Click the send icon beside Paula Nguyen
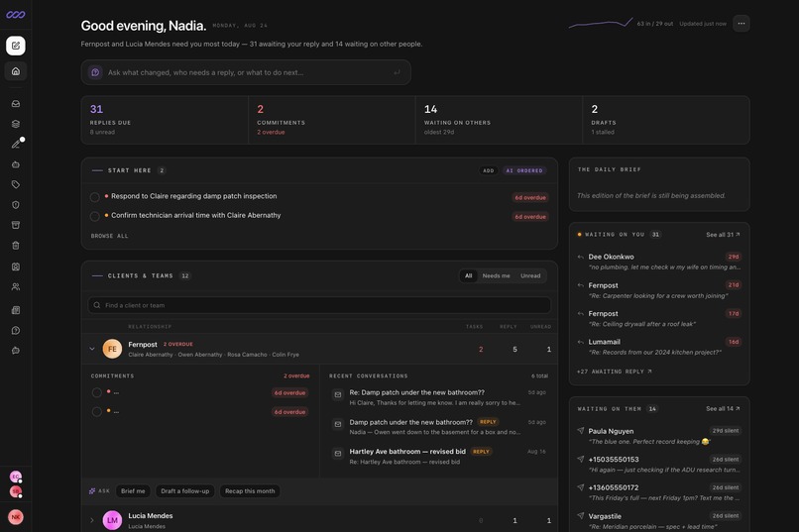 tap(580, 431)
